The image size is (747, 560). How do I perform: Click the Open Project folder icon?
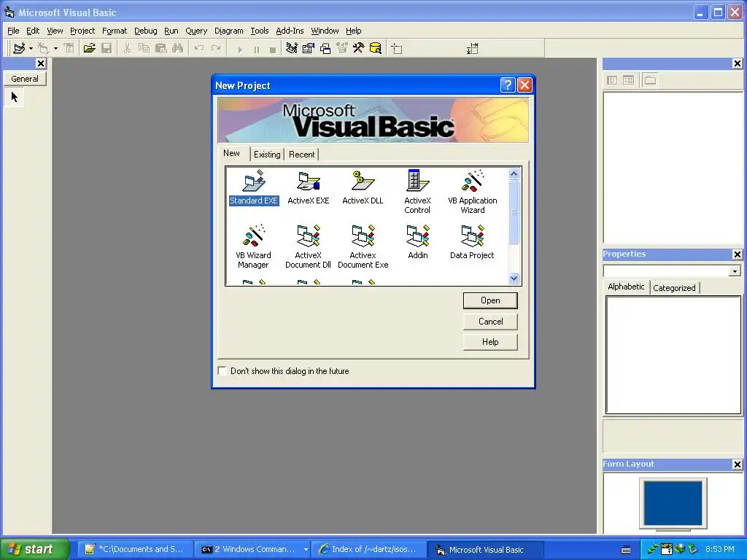pyautogui.click(x=89, y=48)
